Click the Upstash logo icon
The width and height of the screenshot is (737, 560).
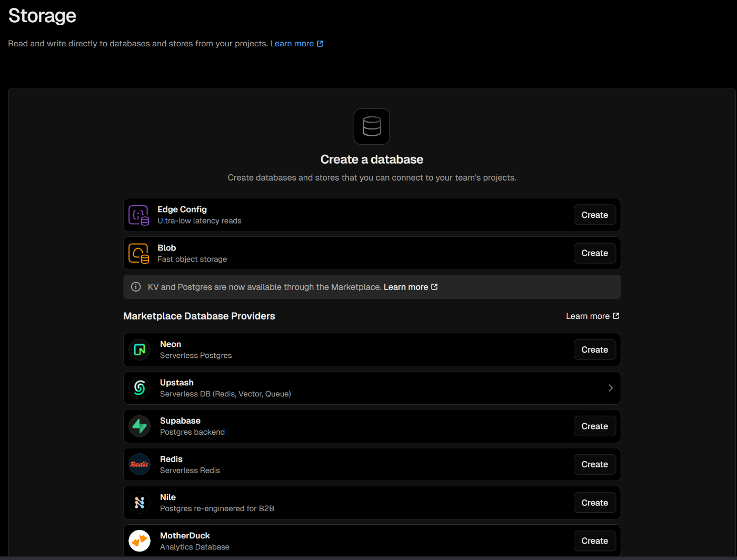140,388
